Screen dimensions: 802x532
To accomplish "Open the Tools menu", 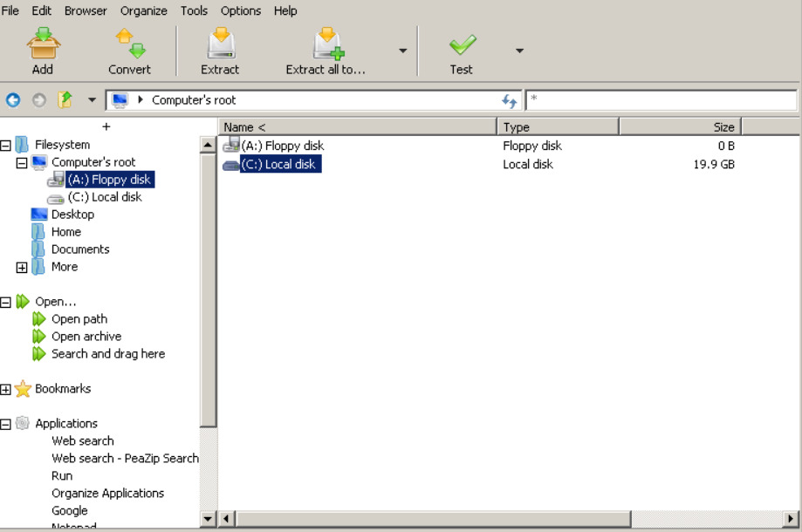I will coord(194,10).
